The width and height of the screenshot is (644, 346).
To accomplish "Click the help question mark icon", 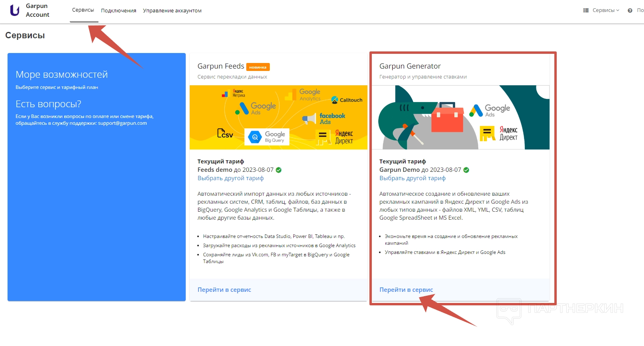I will [630, 11].
